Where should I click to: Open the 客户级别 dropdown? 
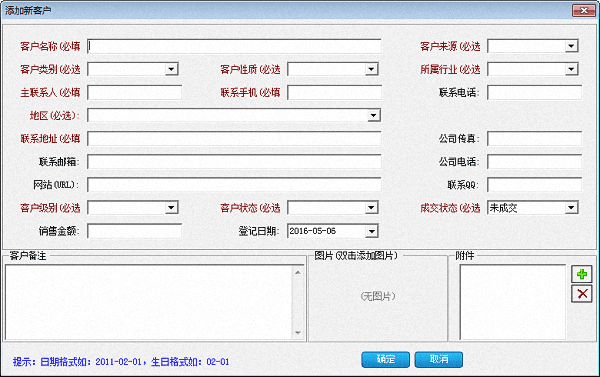tap(171, 208)
